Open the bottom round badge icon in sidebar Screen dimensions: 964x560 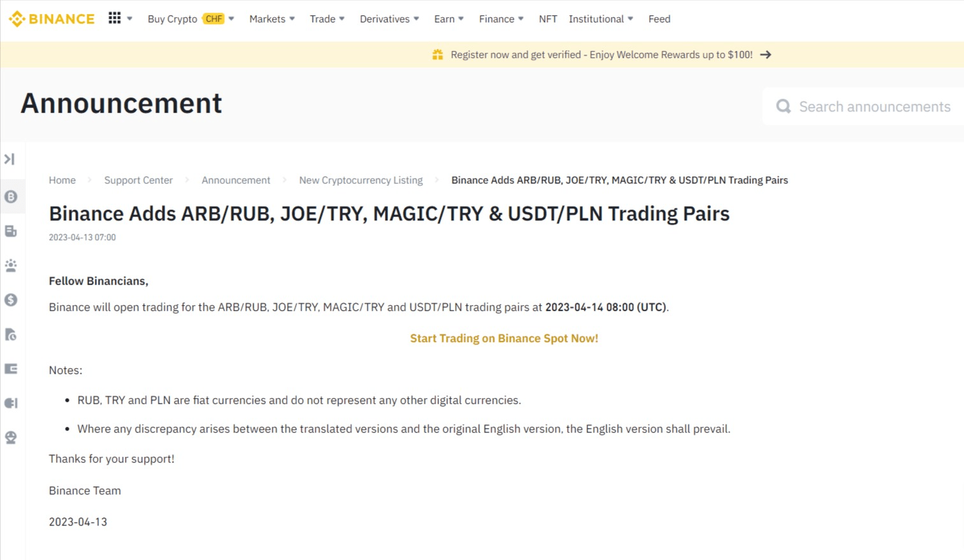[11, 438]
